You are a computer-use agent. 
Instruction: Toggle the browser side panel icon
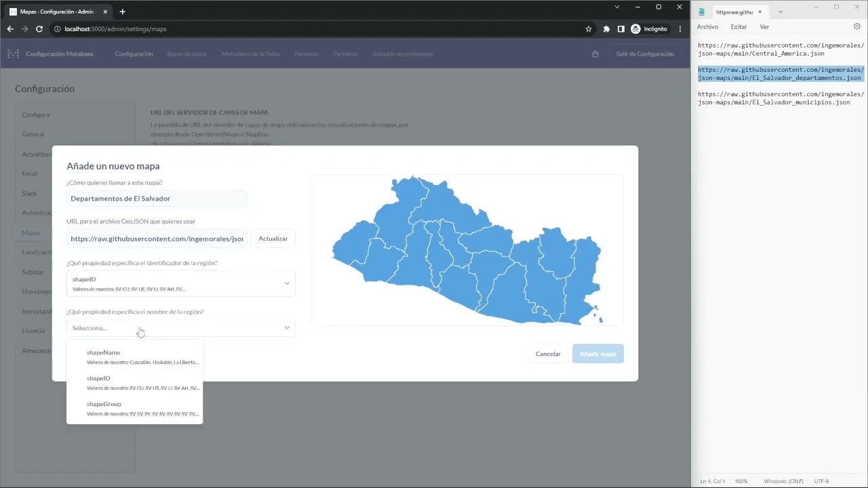tap(620, 29)
